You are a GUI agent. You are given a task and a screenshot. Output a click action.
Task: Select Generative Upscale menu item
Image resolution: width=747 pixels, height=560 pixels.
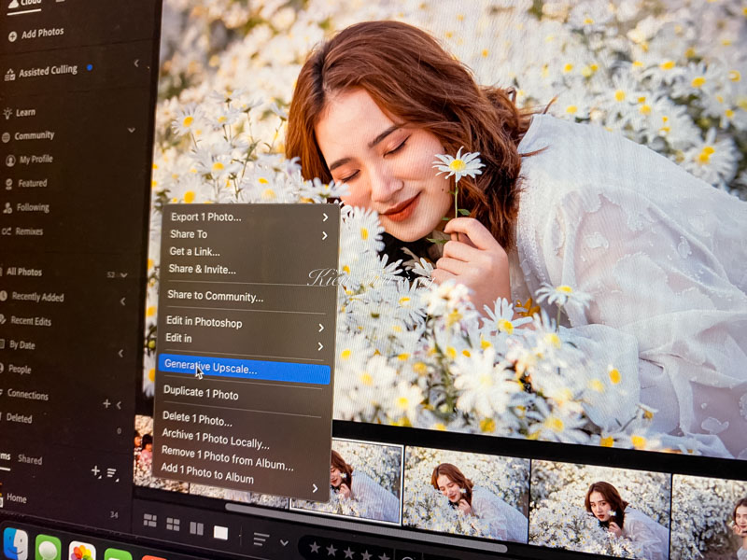[244, 369]
